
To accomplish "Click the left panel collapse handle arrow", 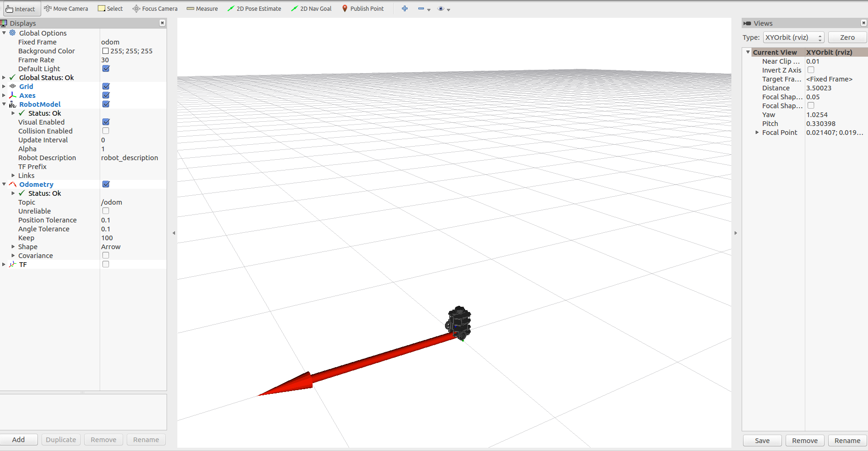I will point(174,233).
